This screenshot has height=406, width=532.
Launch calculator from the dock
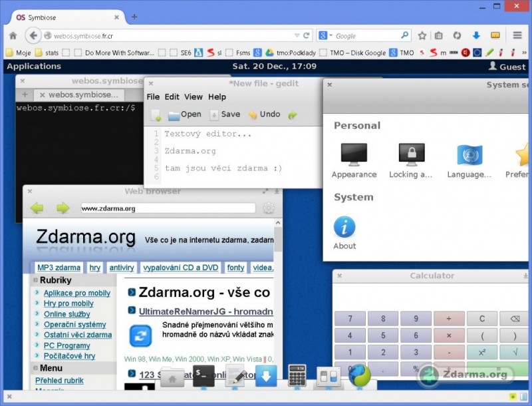(297, 375)
